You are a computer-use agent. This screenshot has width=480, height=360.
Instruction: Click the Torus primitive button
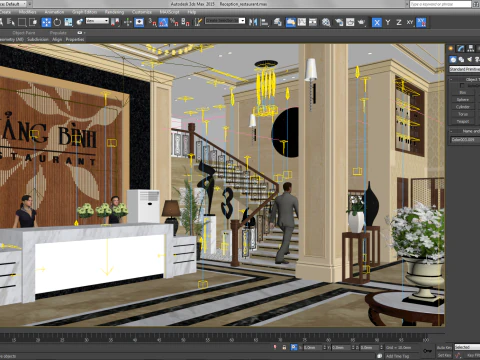coord(463,114)
